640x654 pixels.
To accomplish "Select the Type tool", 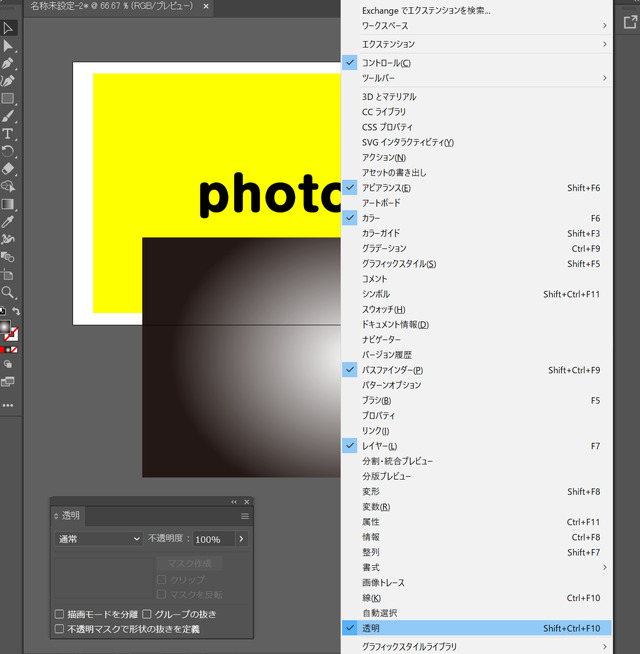I will pos(8,133).
